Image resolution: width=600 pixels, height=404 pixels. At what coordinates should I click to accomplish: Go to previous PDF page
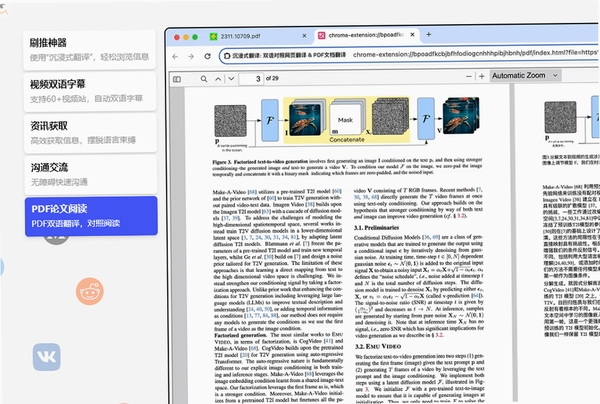click(218, 79)
